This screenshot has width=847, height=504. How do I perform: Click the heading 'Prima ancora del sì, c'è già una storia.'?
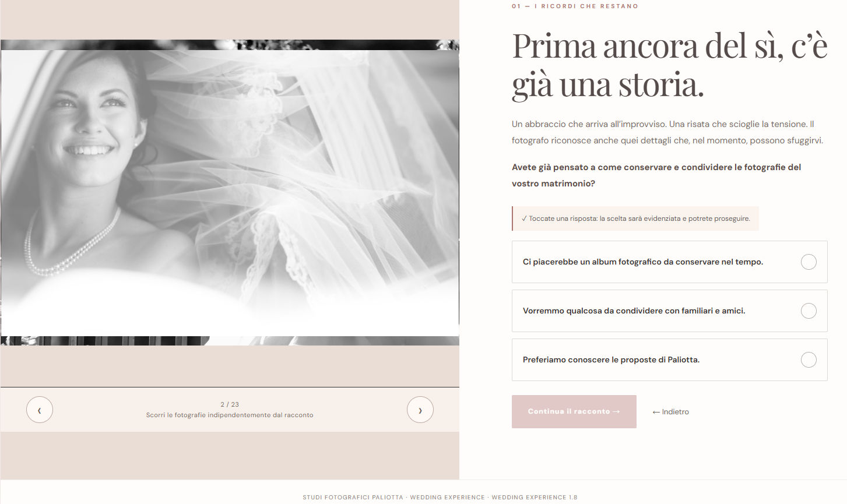pyautogui.click(x=670, y=65)
